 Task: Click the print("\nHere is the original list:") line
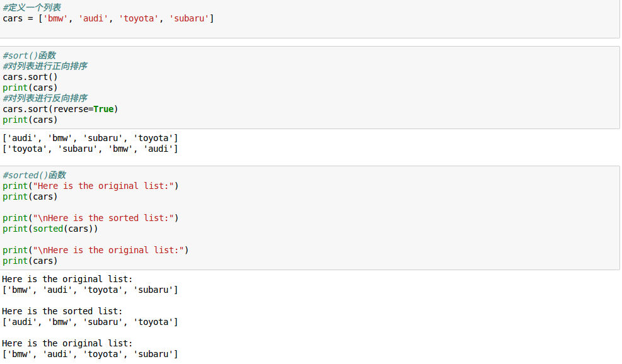point(96,250)
